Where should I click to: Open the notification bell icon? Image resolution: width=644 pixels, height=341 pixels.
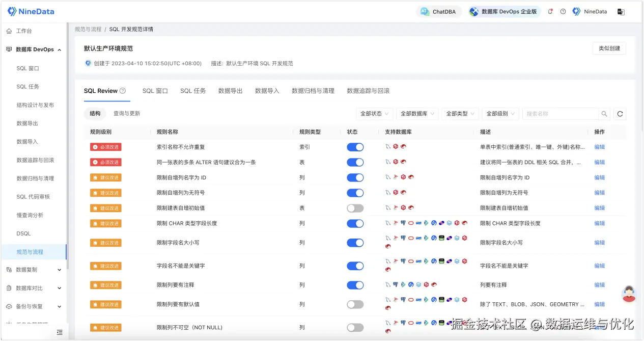[550, 11]
